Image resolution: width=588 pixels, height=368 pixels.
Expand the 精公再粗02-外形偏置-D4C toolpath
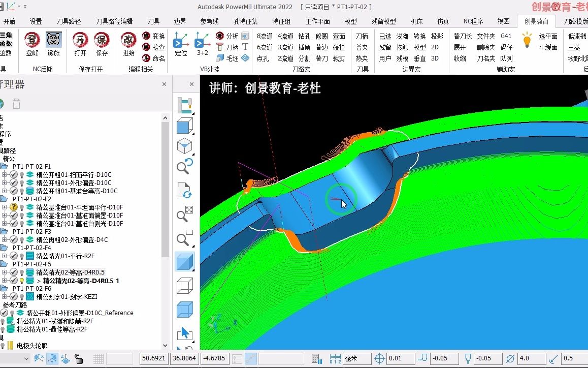(x=4, y=239)
